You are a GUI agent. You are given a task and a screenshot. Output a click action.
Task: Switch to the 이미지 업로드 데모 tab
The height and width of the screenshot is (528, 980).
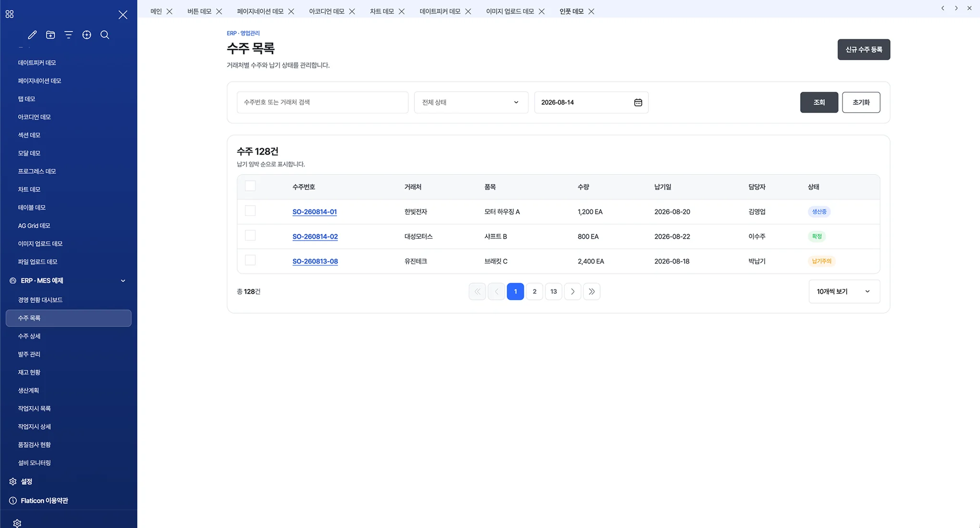pyautogui.click(x=510, y=11)
